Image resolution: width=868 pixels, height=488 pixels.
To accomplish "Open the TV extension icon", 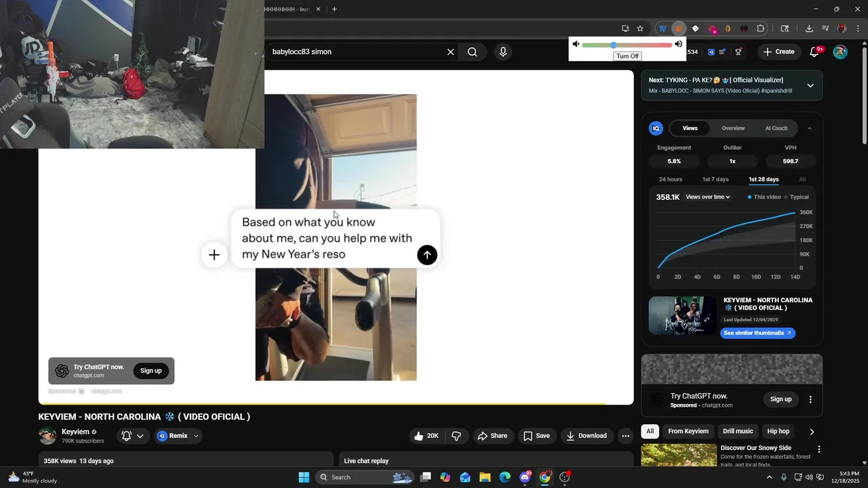I will click(x=663, y=28).
